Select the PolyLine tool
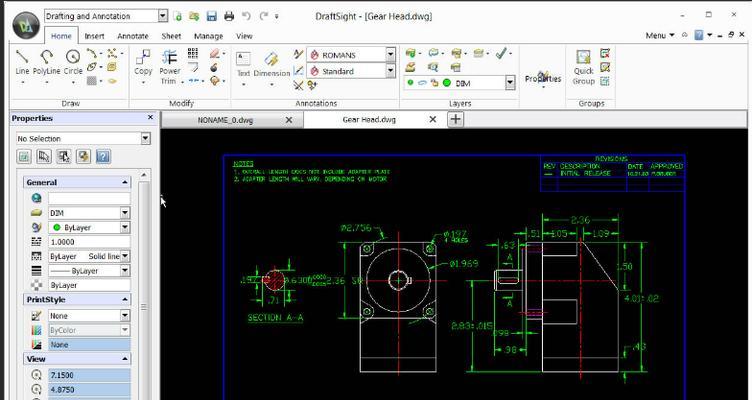The width and height of the screenshot is (752, 400). 47,63
